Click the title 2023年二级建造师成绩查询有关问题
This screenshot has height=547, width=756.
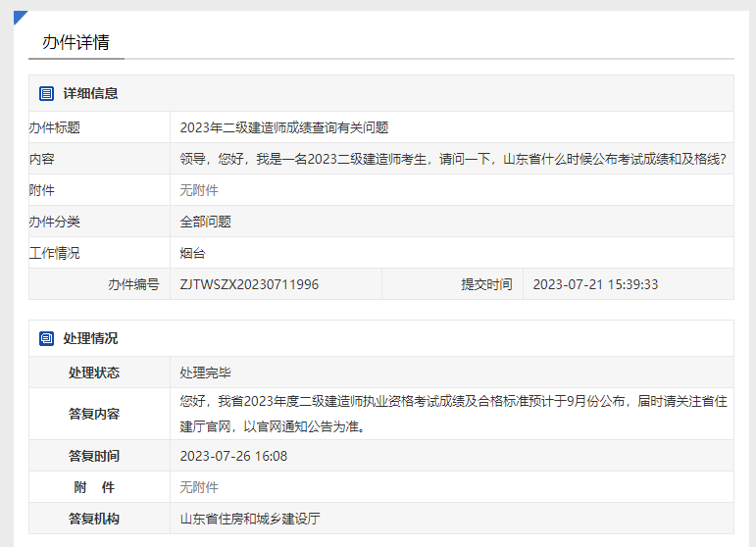(x=284, y=127)
